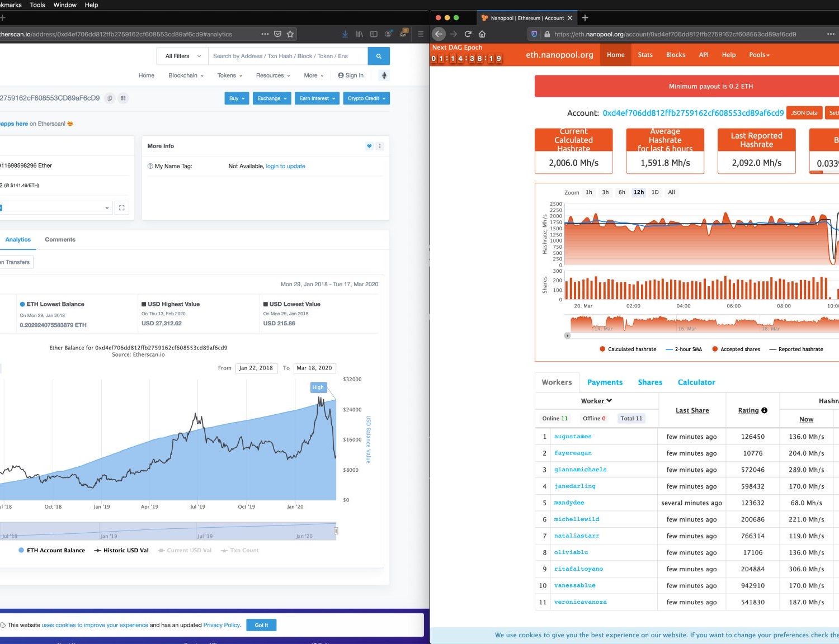The height and width of the screenshot is (644, 839).
Task: Click JSON Data button
Action: (x=804, y=113)
